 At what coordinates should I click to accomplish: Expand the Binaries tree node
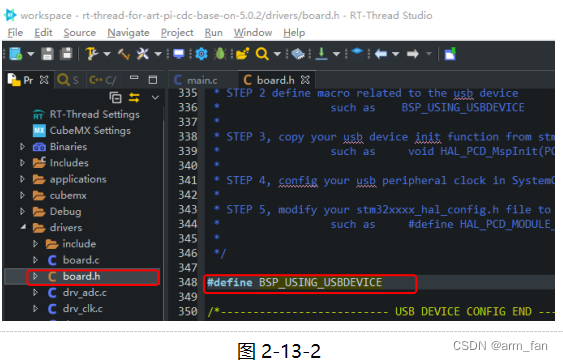(x=22, y=147)
